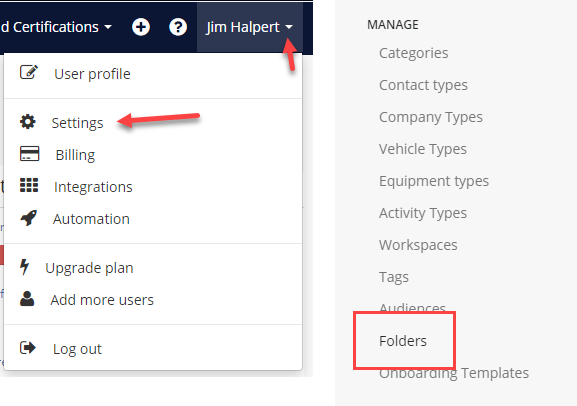577x406 pixels.
Task: Click the Log out arrow icon
Action: pyautogui.click(x=28, y=348)
